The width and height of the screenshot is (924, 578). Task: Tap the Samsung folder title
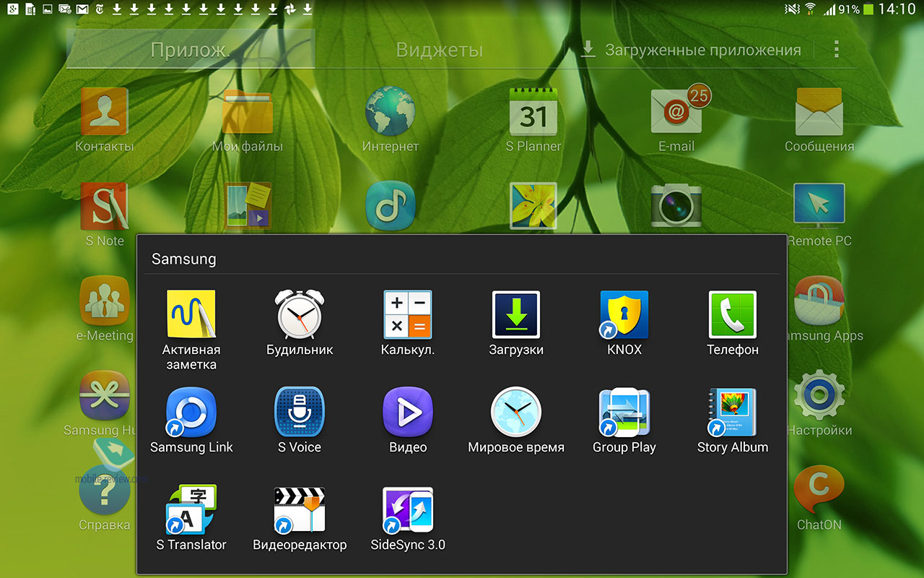pos(183,259)
